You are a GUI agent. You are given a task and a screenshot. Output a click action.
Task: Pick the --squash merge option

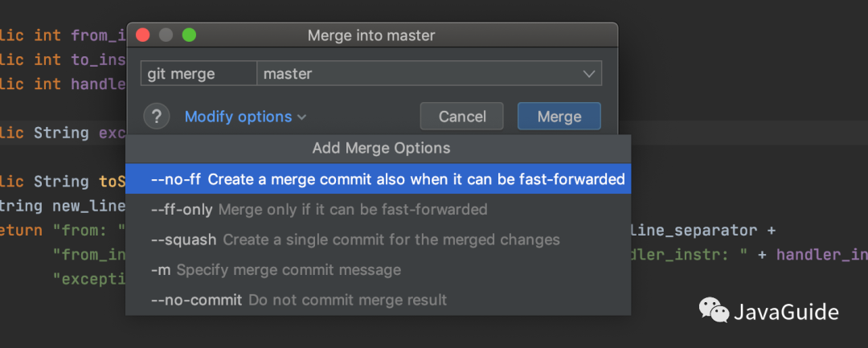click(x=354, y=240)
